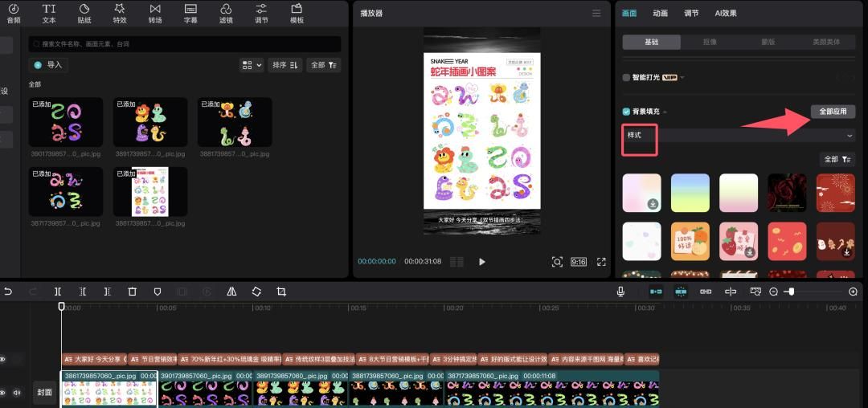Viewport: 868px width, 408px height.
Task: Split the clip at the playhead
Action: [58, 292]
